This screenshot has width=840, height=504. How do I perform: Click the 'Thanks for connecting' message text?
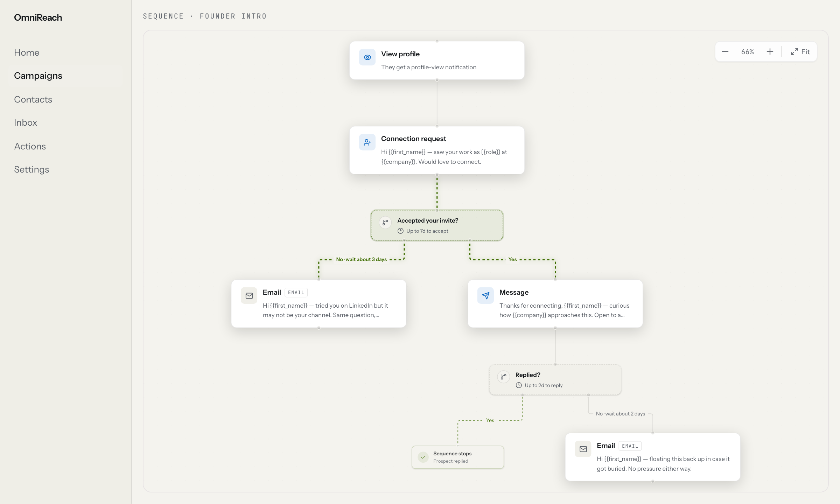click(x=565, y=310)
